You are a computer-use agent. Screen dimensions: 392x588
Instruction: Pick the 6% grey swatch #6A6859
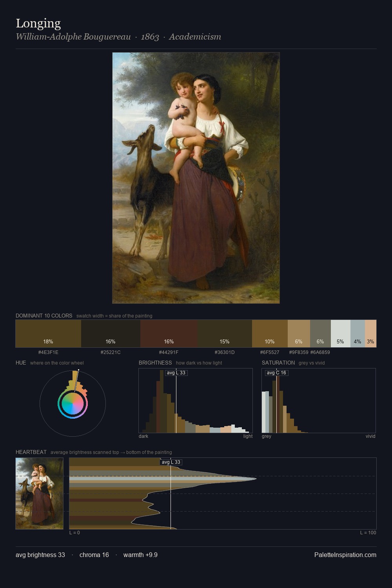[x=320, y=334]
